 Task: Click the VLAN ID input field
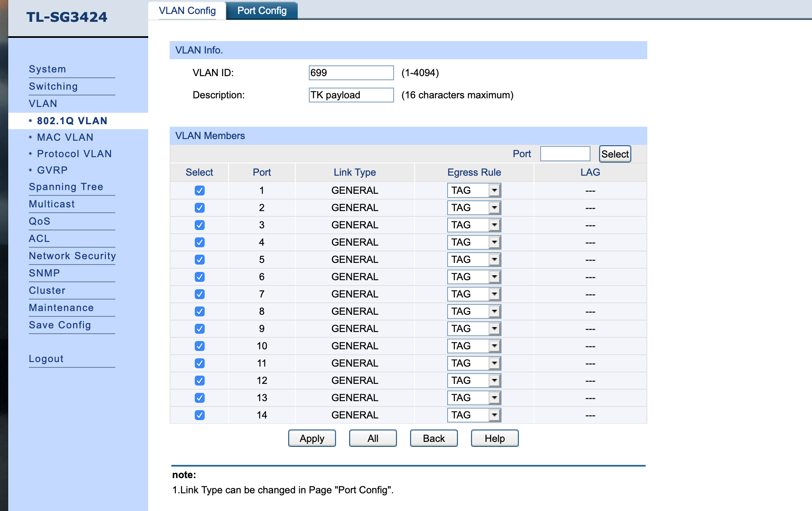point(351,73)
